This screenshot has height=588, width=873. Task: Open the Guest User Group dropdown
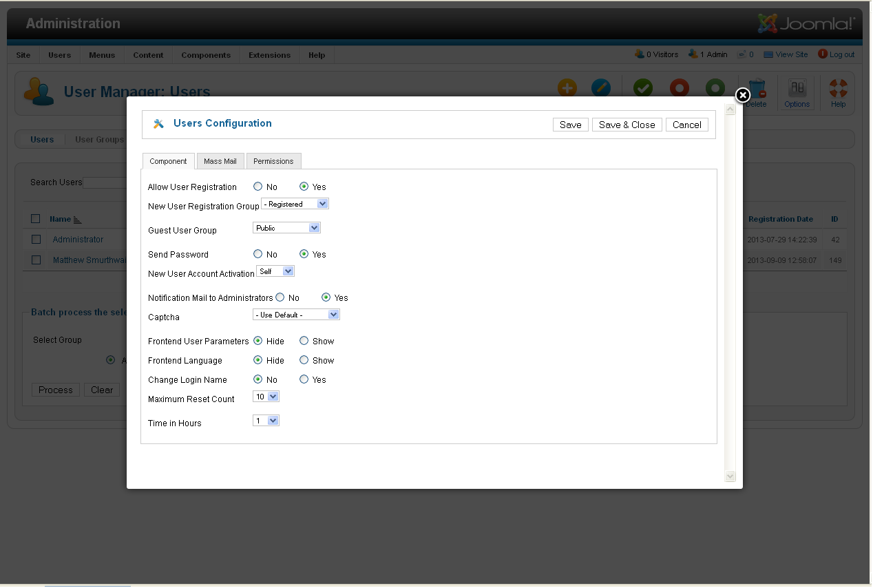[x=286, y=228]
